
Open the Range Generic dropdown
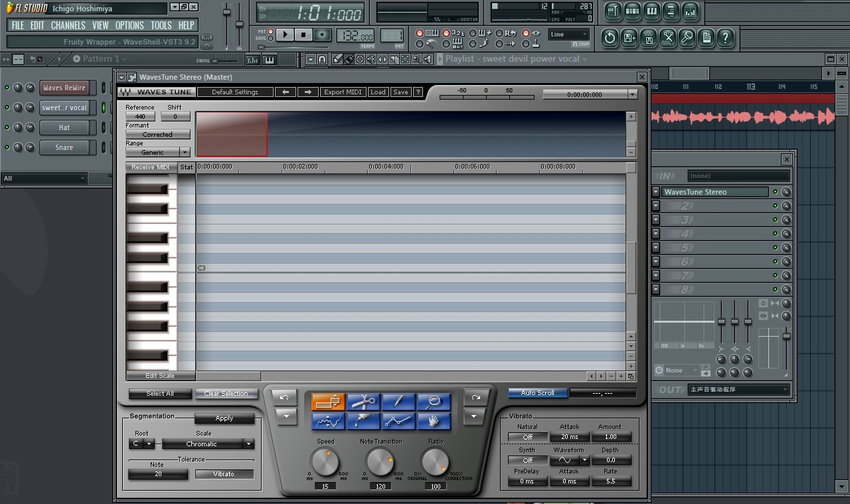[158, 152]
